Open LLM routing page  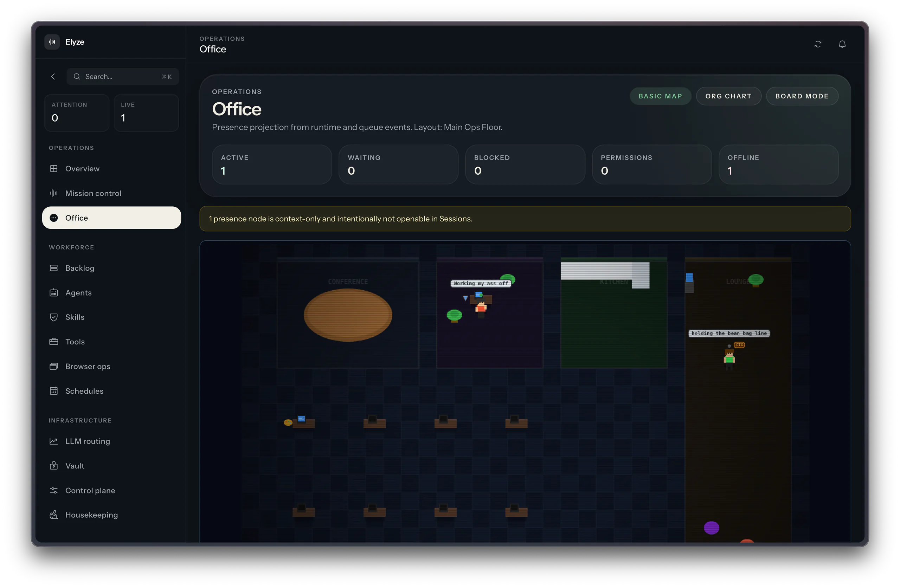pyautogui.click(x=87, y=441)
